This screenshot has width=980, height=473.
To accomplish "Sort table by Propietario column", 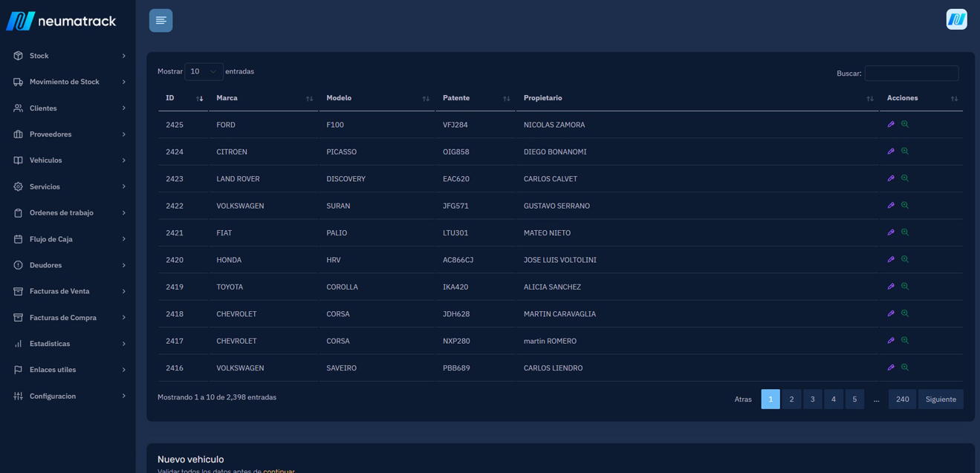I will [x=698, y=98].
